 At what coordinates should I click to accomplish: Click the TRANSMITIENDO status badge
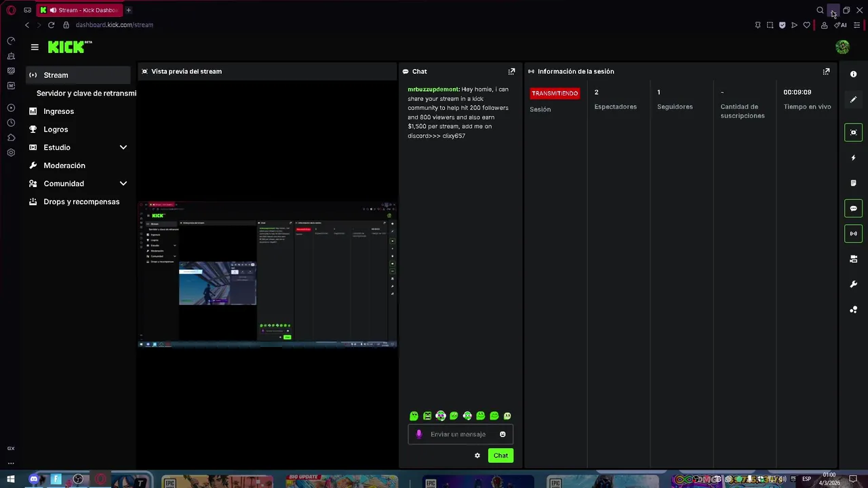(x=555, y=93)
